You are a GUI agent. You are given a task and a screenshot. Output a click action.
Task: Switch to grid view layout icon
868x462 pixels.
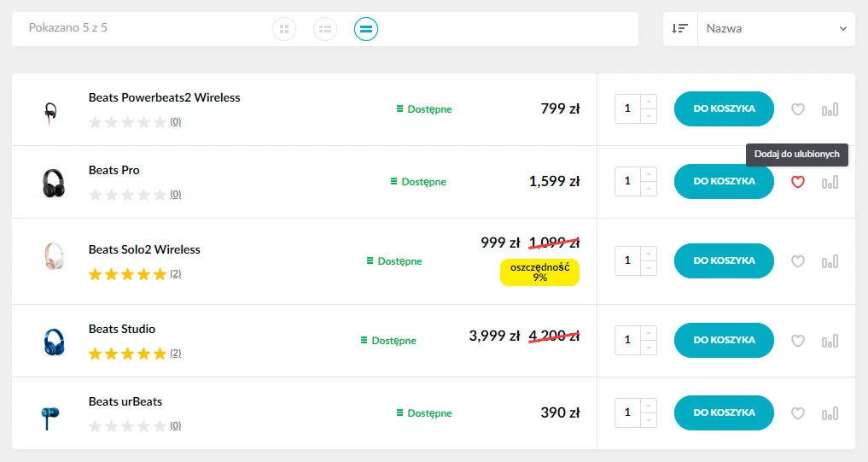pyautogui.click(x=284, y=29)
